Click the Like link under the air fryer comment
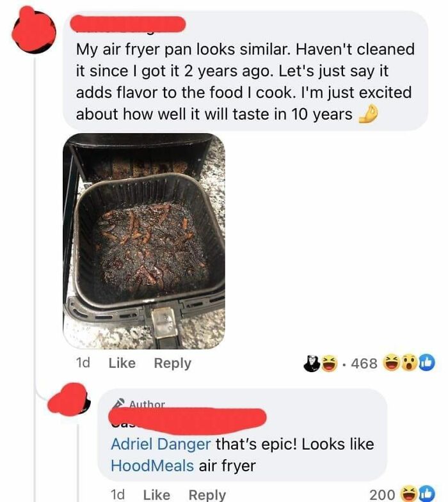The image size is (448, 502). point(122,363)
